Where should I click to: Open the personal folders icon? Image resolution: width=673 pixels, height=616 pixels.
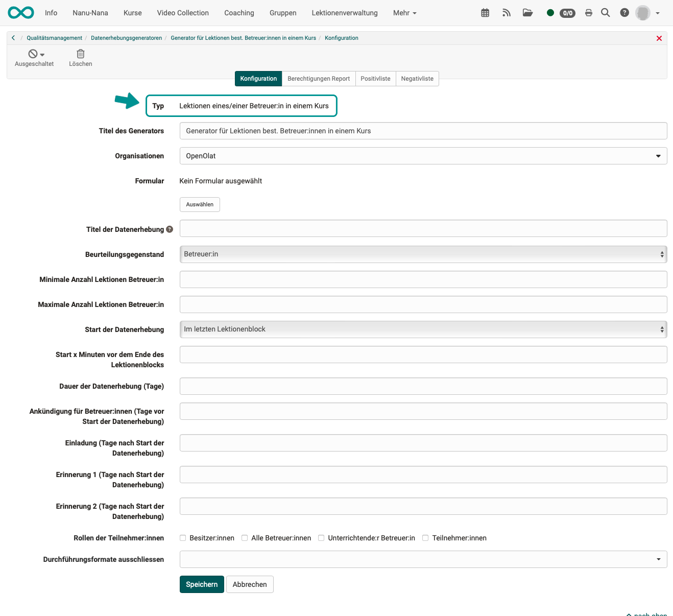527,12
